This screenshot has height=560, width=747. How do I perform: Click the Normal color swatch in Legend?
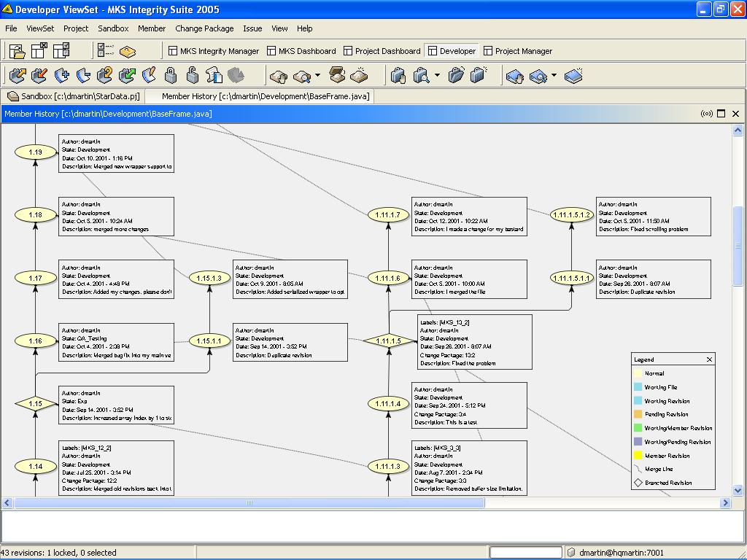[638, 373]
